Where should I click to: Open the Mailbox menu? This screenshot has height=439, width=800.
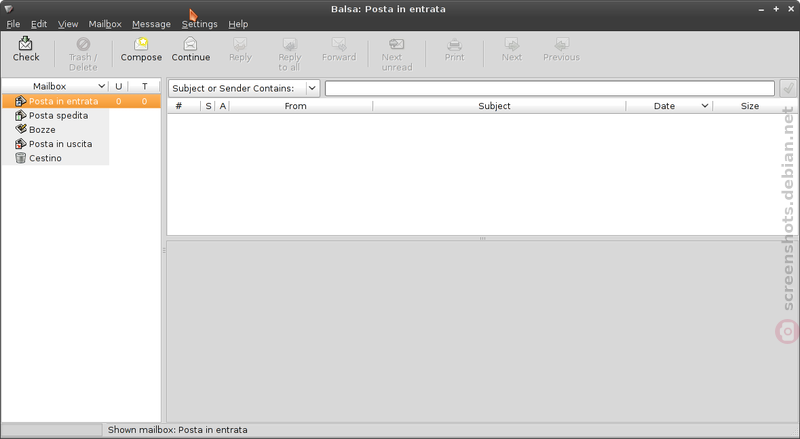click(x=105, y=24)
